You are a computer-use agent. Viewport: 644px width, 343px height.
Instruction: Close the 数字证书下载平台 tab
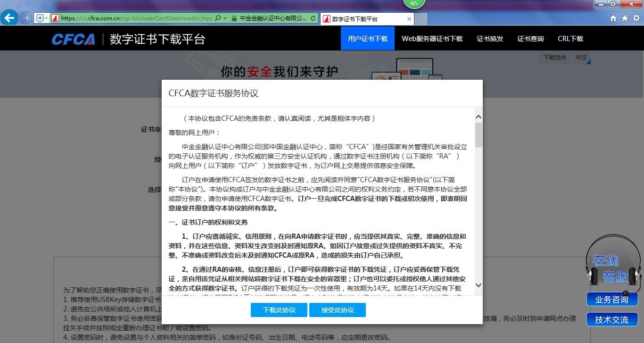[409, 19]
